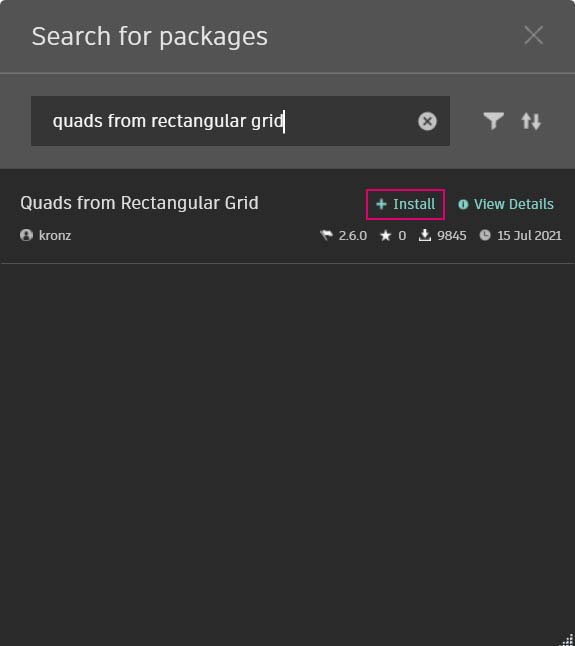The height and width of the screenshot is (646, 575).
Task: Click the star rating icon
Action: point(386,236)
